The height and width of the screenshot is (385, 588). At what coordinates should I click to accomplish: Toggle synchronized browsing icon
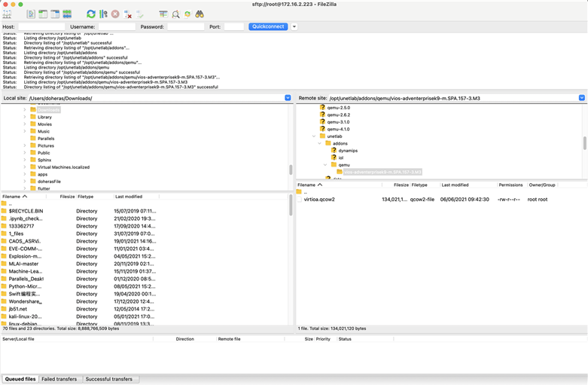[x=187, y=14]
